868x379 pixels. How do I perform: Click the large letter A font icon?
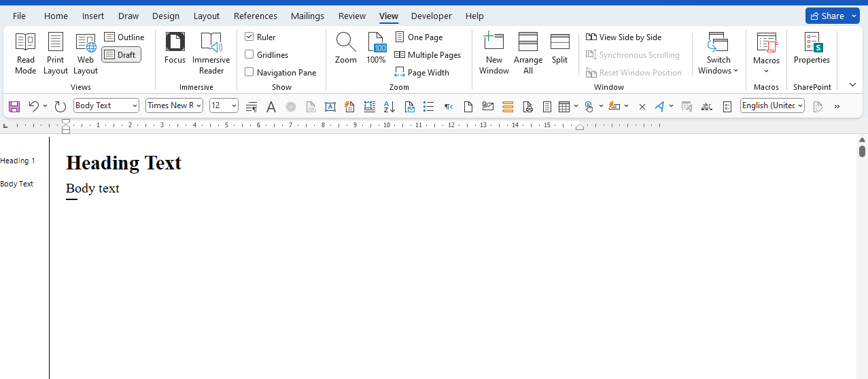pos(271,106)
